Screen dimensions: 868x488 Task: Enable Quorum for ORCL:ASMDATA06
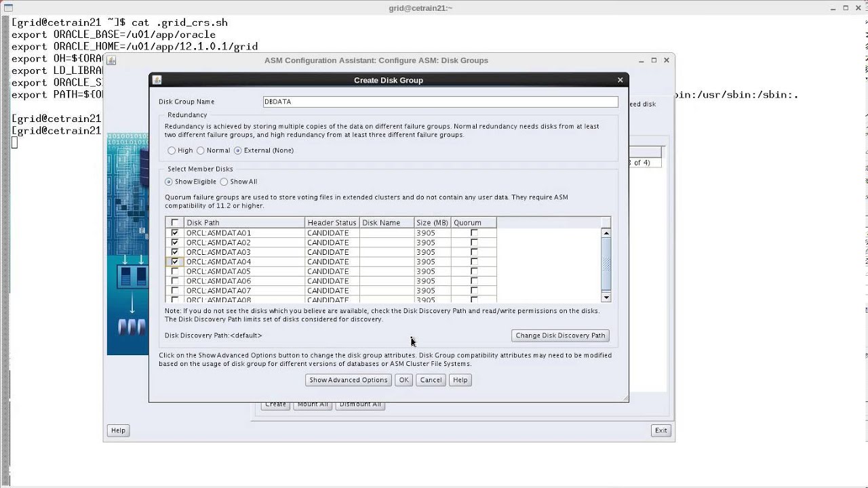click(x=474, y=281)
